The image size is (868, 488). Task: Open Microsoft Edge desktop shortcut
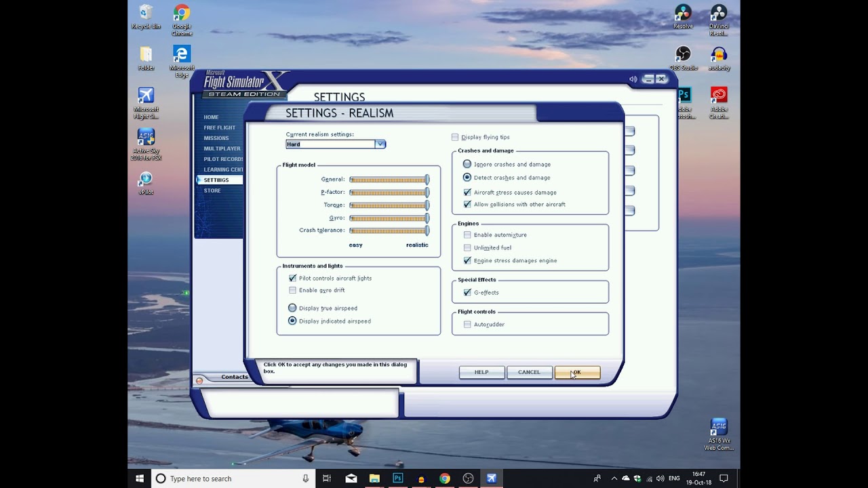tap(181, 62)
